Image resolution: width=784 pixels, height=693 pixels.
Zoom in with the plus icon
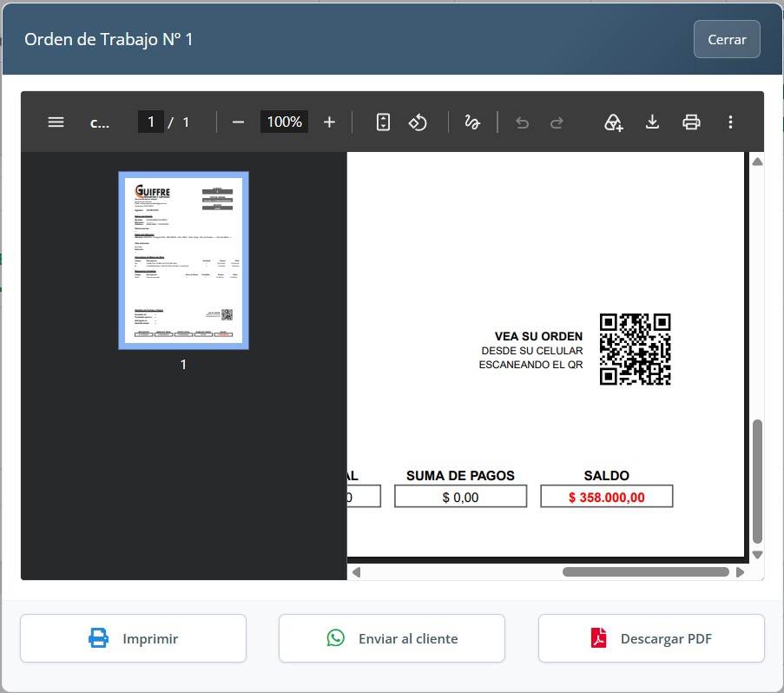(x=329, y=122)
